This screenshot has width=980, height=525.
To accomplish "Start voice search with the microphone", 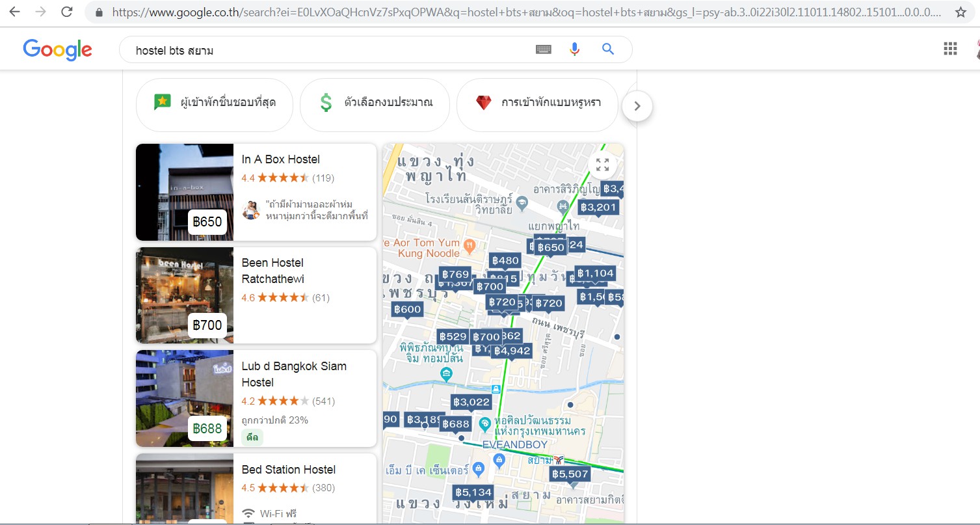I will point(574,49).
